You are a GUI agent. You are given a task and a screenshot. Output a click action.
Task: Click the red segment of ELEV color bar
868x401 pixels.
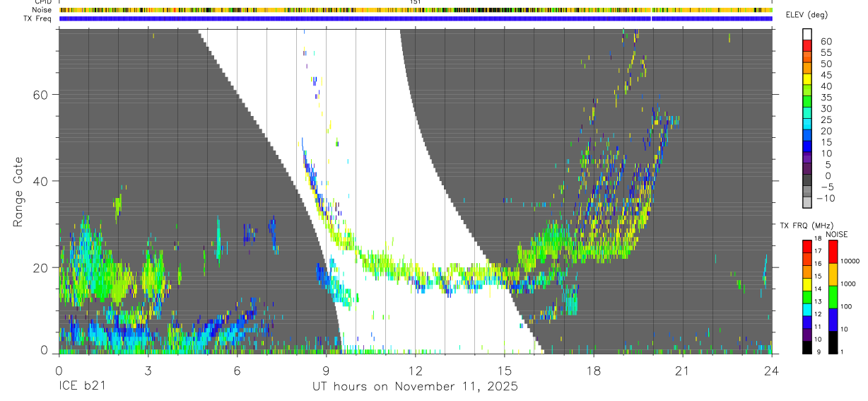[807, 45]
